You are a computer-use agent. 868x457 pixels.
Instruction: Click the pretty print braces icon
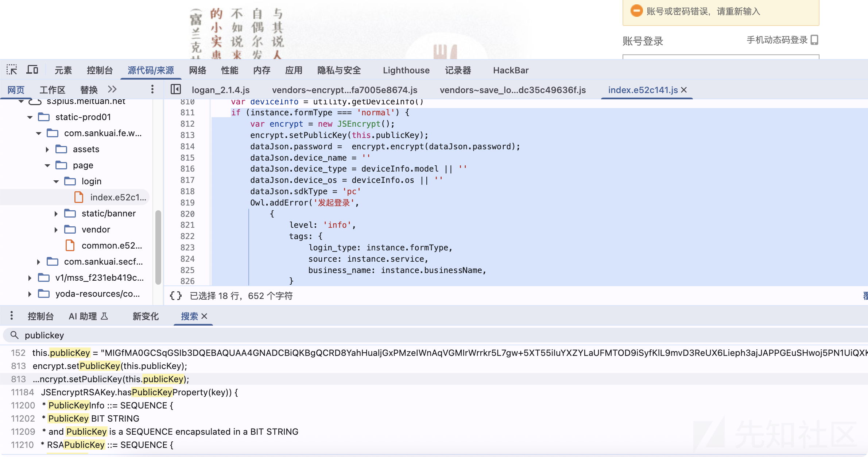176,296
